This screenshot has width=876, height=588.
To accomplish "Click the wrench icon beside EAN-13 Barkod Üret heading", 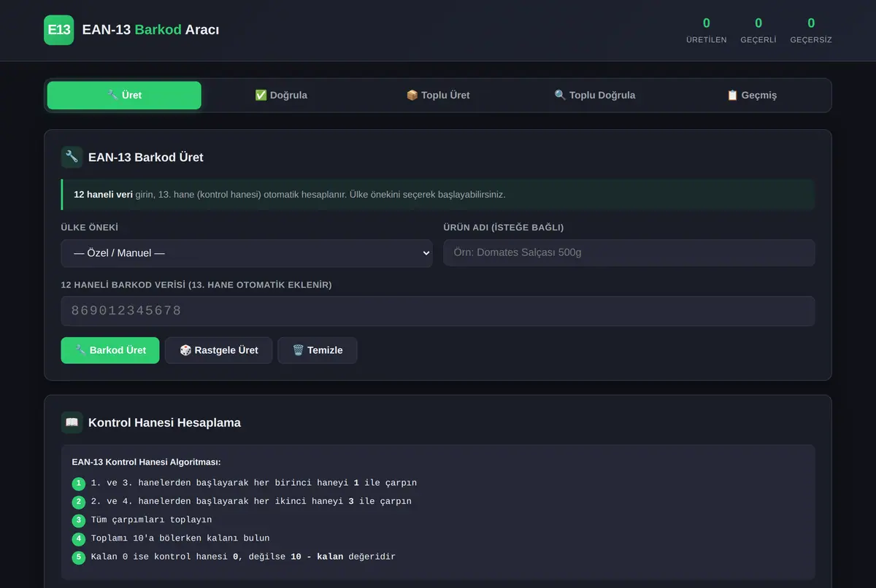I will tap(72, 157).
